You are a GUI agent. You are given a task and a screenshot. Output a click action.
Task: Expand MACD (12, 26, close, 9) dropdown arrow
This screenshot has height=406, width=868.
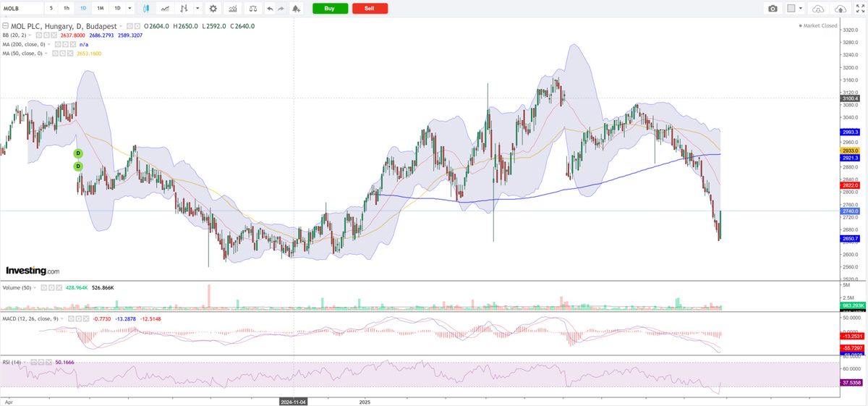(x=62, y=319)
